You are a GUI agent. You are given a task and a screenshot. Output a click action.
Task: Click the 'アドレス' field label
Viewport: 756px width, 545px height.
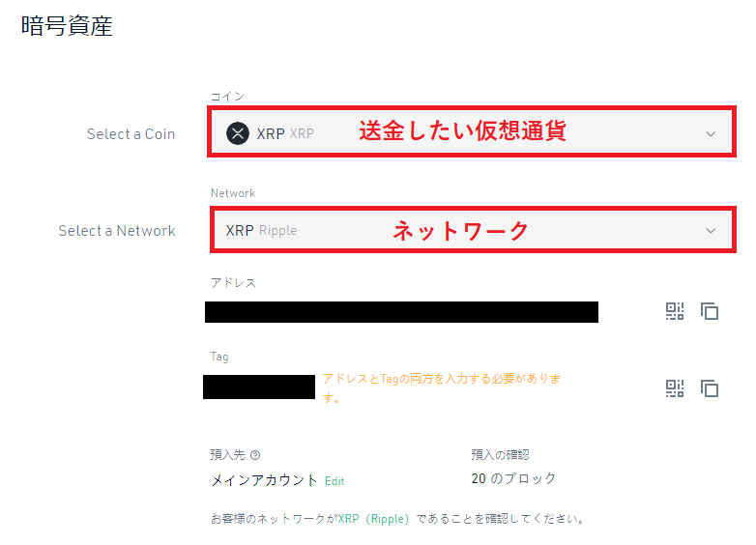pos(233,283)
